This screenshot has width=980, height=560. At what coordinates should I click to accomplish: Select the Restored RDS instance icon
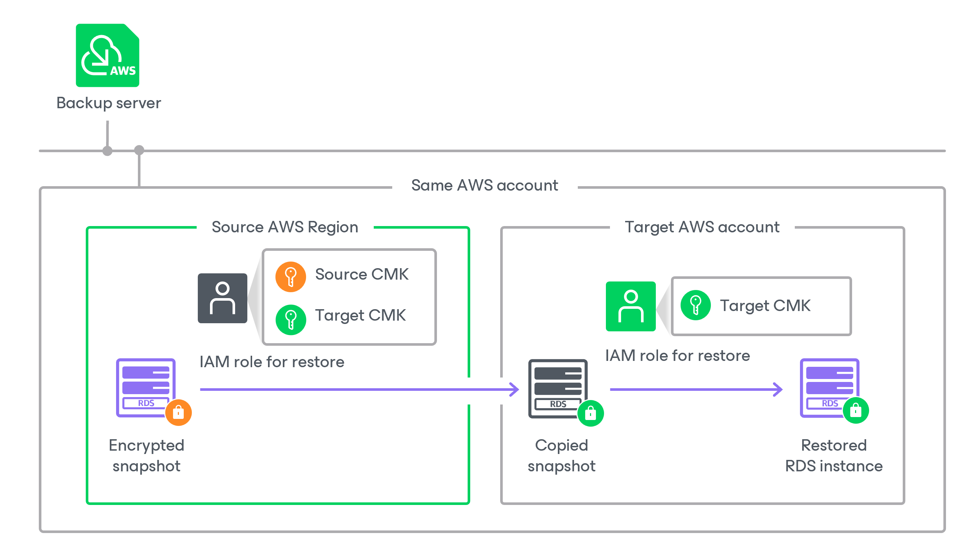point(830,387)
